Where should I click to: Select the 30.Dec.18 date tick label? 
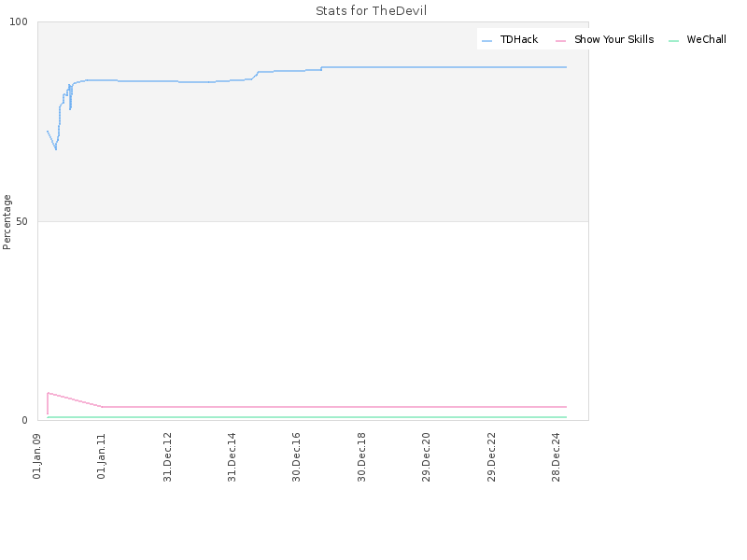coord(361,457)
